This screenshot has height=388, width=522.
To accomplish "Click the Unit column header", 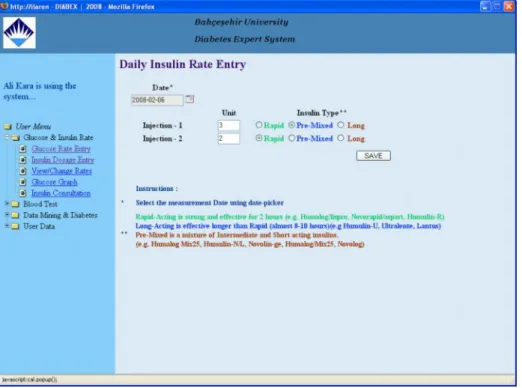I will 229,113.
